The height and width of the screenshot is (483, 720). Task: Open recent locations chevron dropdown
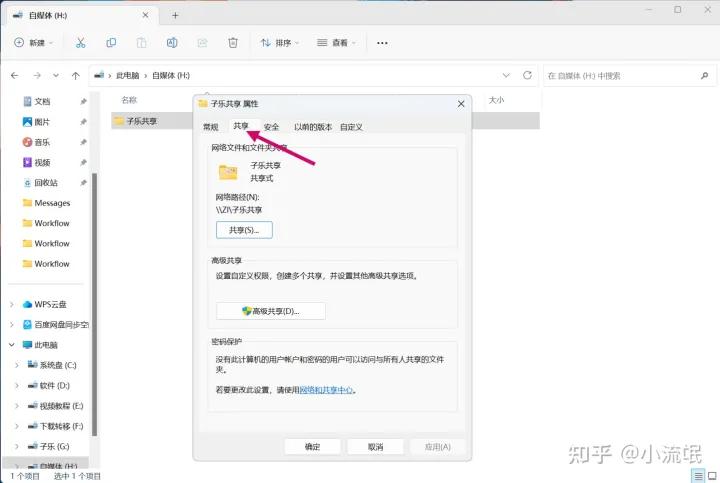56,75
